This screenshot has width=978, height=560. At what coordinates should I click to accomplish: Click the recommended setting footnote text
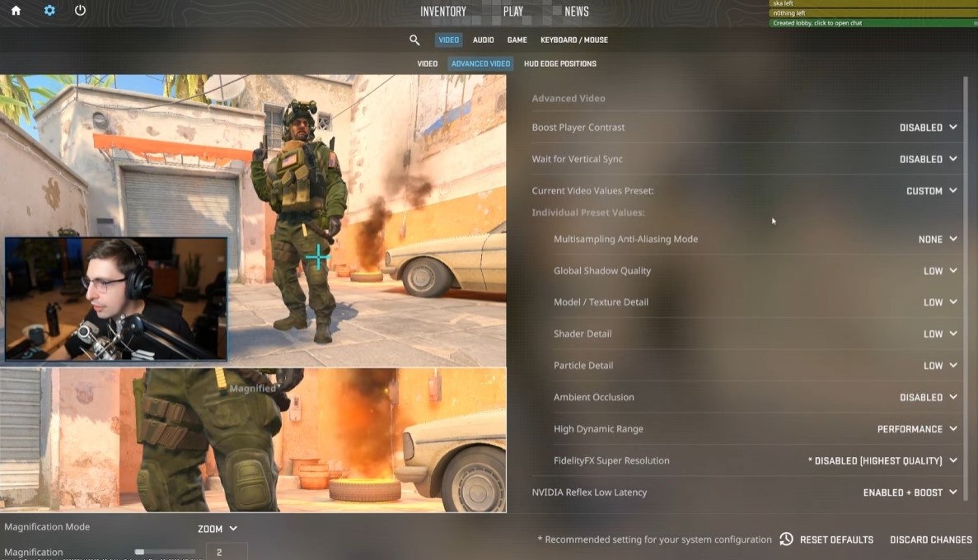pyautogui.click(x=654, y=539)
